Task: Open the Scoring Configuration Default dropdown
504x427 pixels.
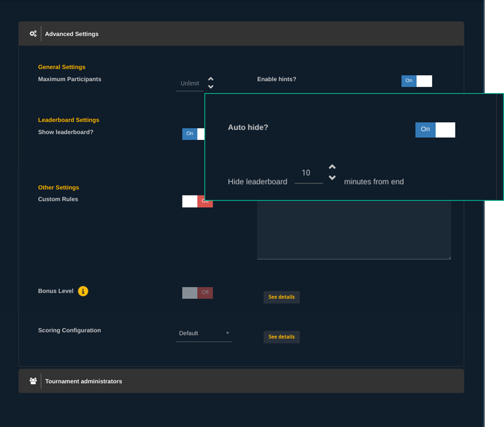Action: (x=204, y=333)
